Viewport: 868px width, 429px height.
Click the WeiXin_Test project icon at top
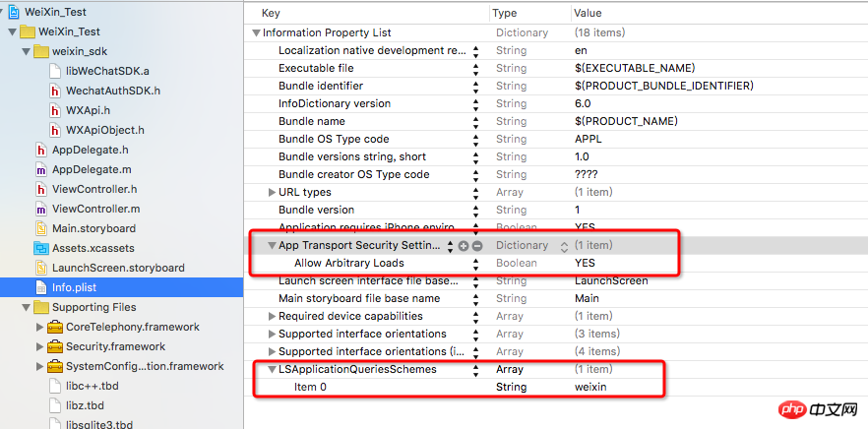[11, 11]
